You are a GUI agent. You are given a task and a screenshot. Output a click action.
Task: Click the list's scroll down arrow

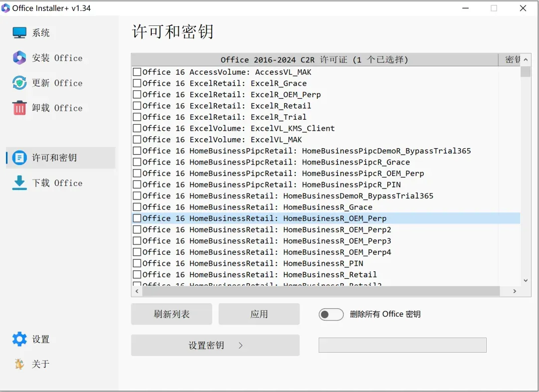click(526, 281)
